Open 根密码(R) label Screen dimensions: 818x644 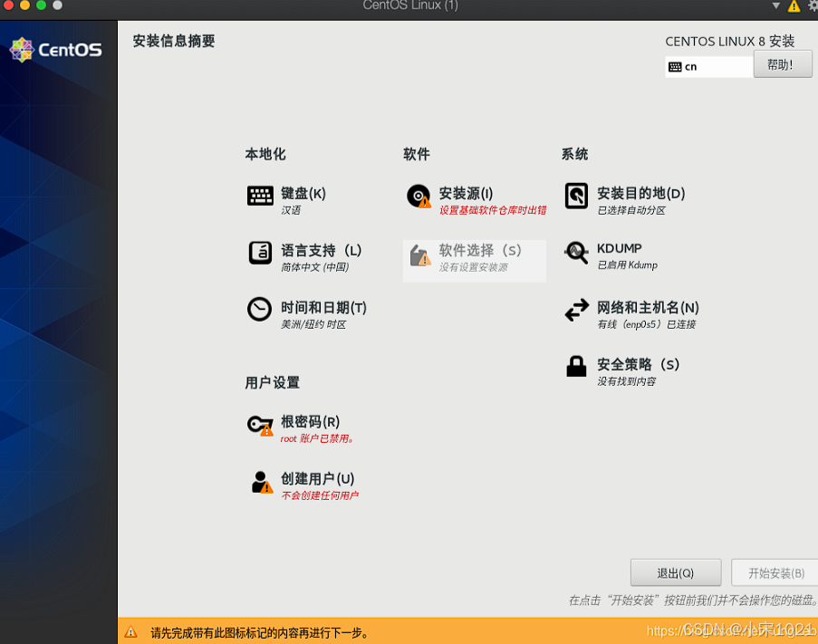point(311,421)
